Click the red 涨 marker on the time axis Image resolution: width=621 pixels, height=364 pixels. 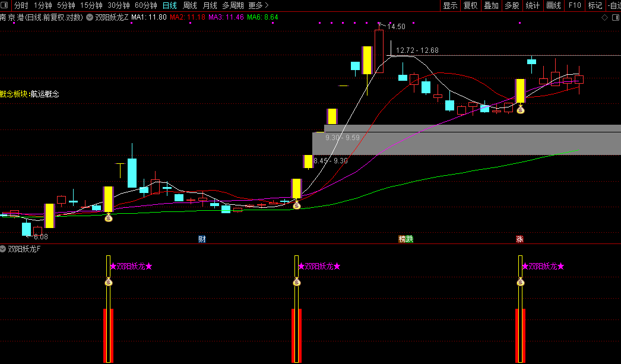pyautogui.click(x=519, y=239)
